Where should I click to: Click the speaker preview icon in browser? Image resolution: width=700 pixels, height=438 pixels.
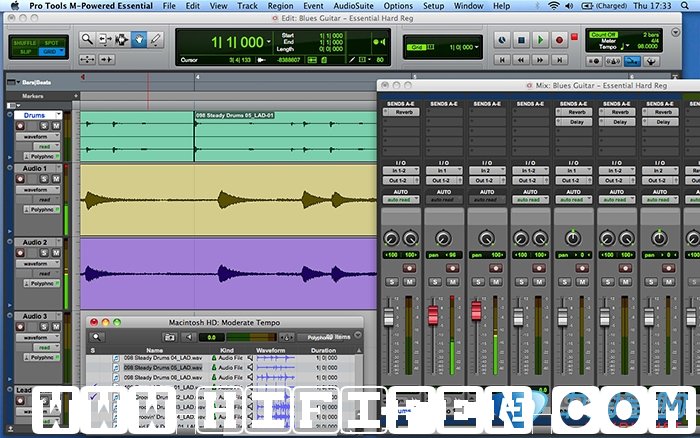tap(189, 337)
